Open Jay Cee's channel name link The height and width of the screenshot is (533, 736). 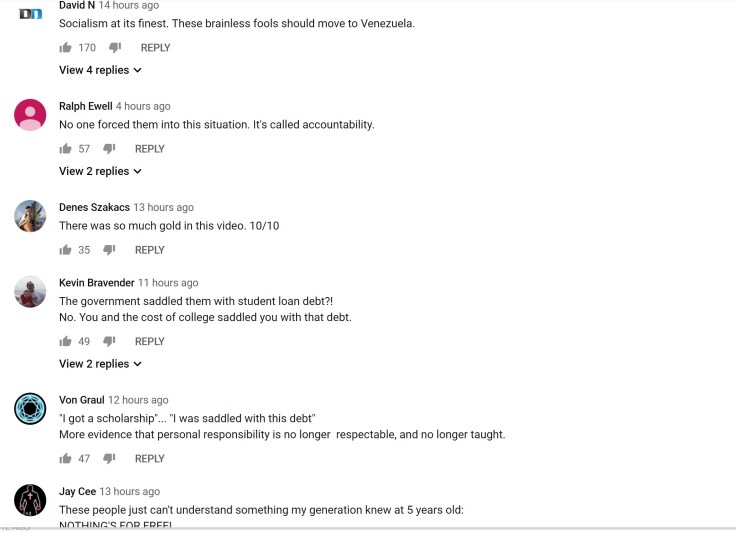tap(77, 492)
